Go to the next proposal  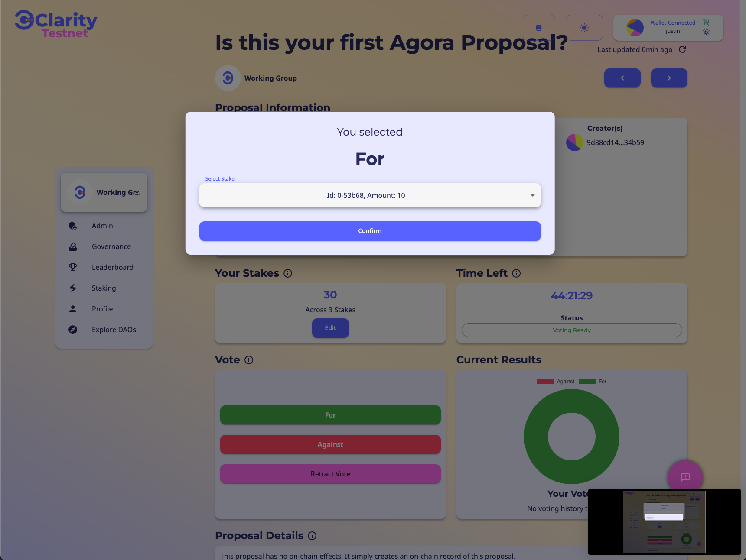(x=669, y=78)
